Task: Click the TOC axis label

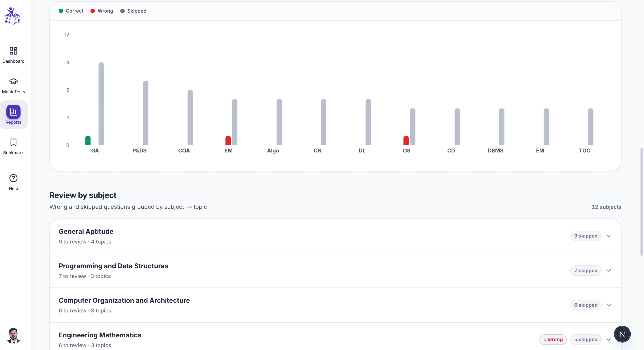Action: [x=584, y=150]
